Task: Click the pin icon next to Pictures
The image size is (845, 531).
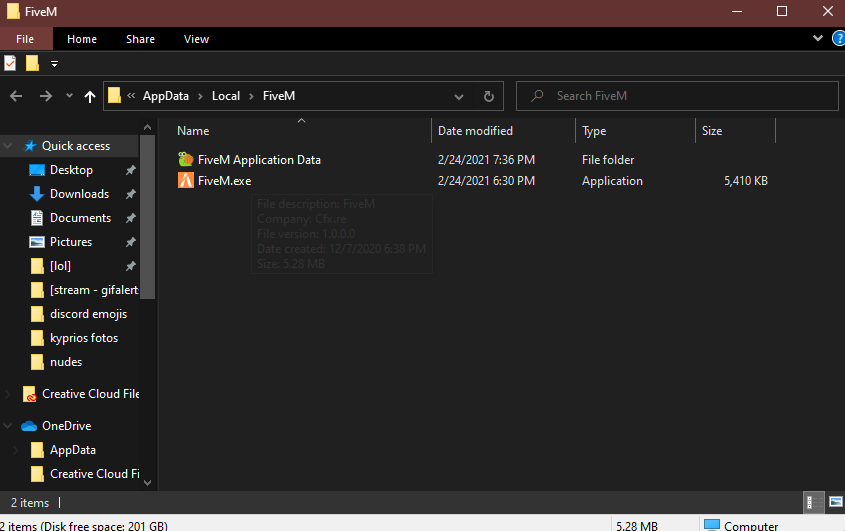Action: (130, 242)
